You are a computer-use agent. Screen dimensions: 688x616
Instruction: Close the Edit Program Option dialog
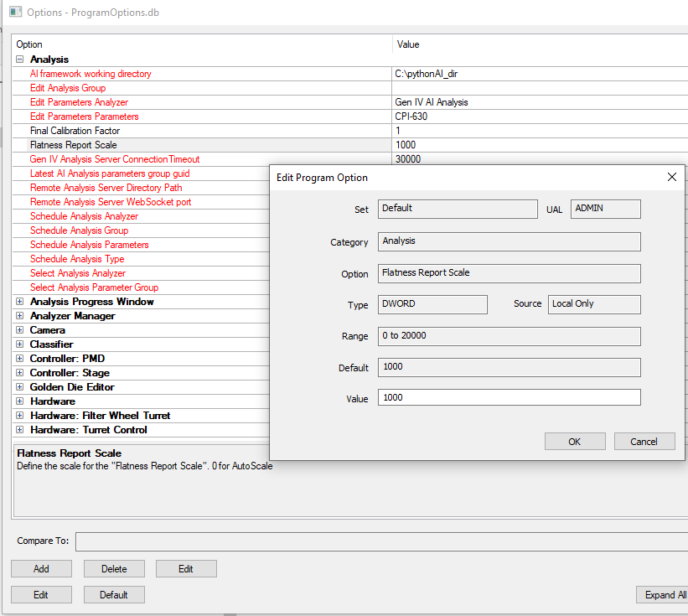click(671, 177)
